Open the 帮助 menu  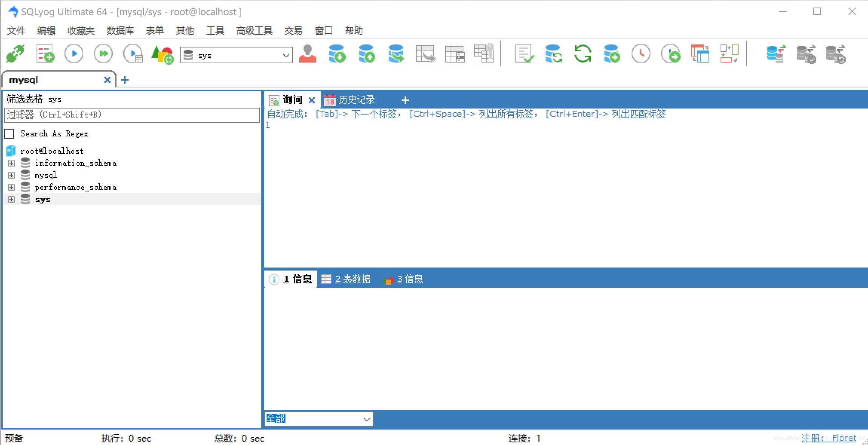tap(354, 31)
